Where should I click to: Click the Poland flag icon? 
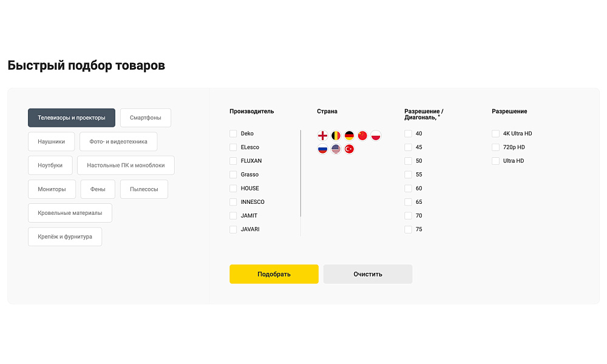click(x=376, y=136)
